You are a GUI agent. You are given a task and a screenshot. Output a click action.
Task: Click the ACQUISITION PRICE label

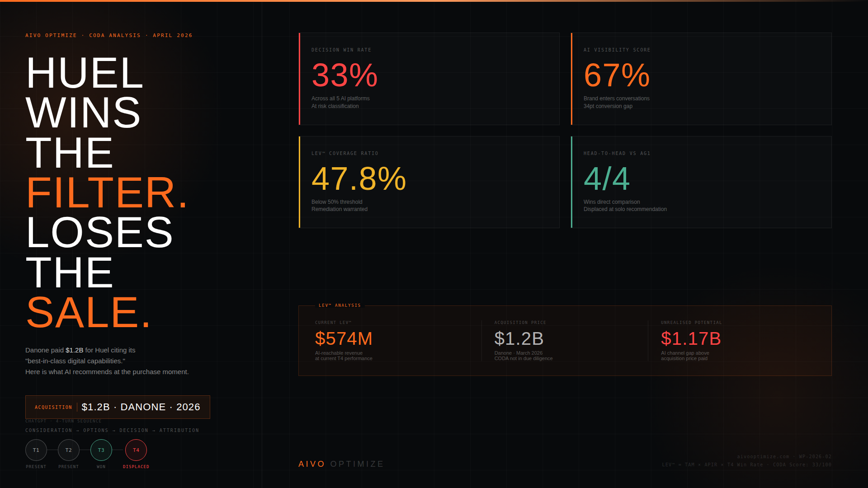click(x=520, y=323)
